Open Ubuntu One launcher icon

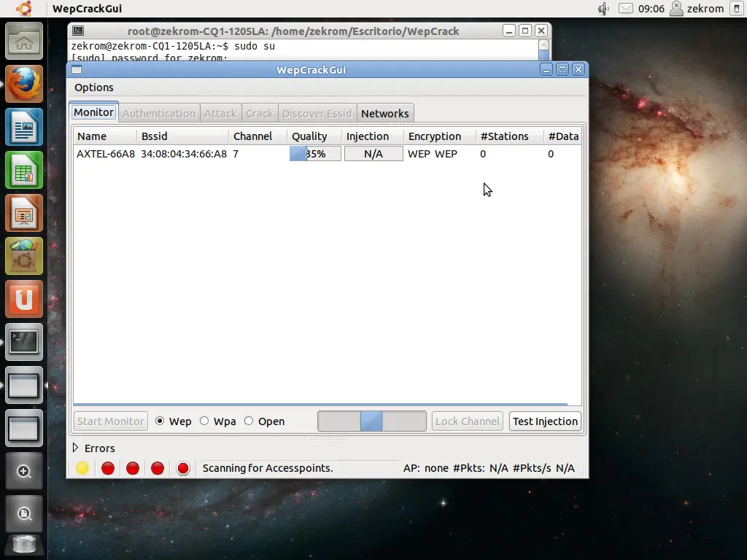click(24, 299)
